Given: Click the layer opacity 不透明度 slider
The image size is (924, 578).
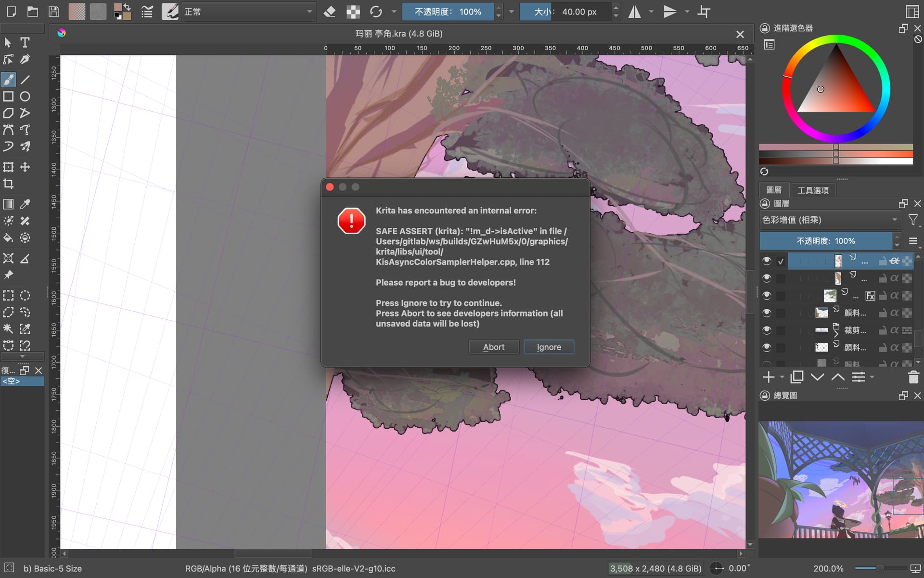Looking at the screenshot, I should pos(826,241).
